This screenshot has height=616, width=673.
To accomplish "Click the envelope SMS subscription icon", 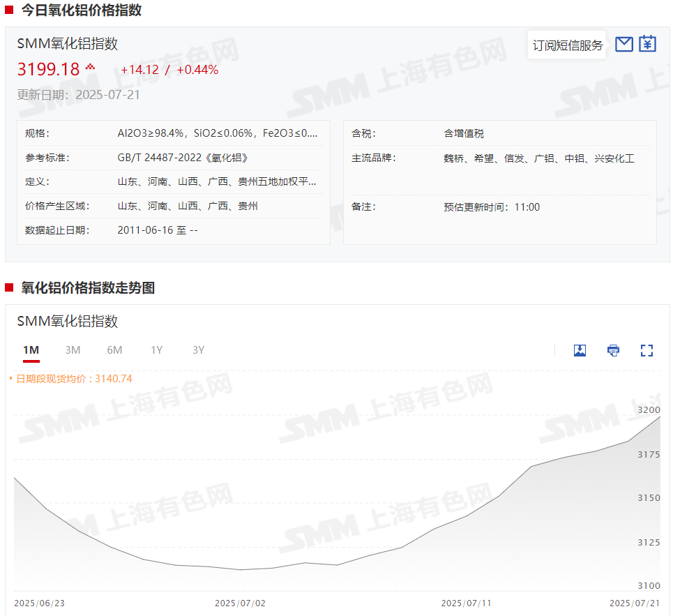I will (x=624, y=45).
